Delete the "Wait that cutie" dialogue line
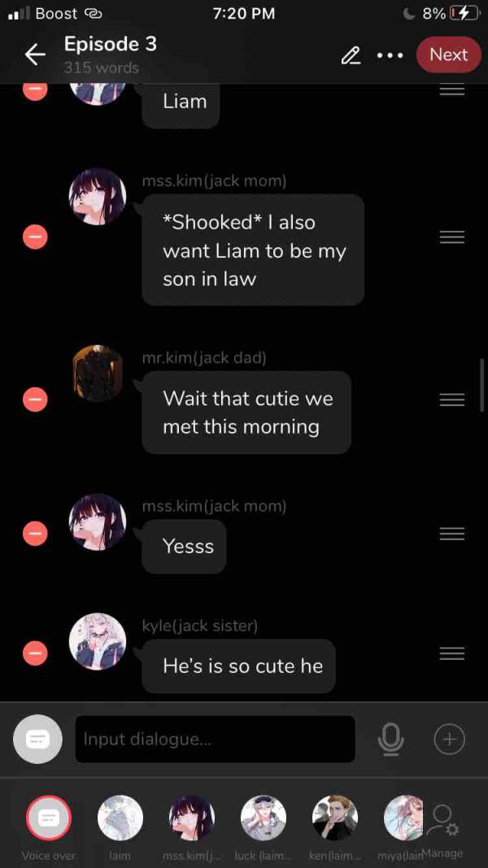 [x=35, y=399]
